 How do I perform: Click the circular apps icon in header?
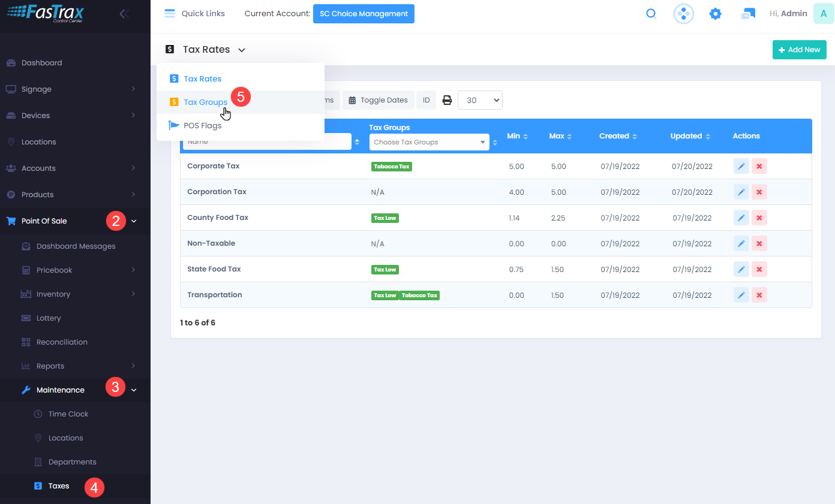[683, 14]
